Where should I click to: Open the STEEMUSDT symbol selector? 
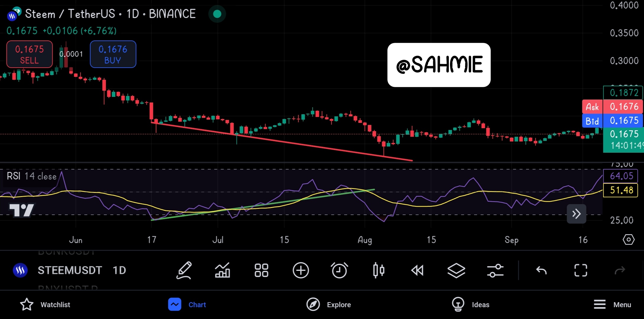(x=70, y=270)
